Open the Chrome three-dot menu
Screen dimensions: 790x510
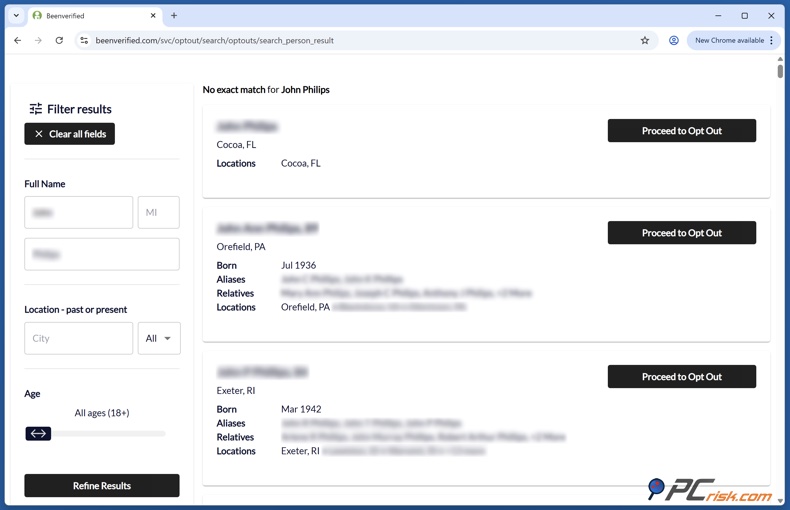pyautogui.click(x=771, y=40)
